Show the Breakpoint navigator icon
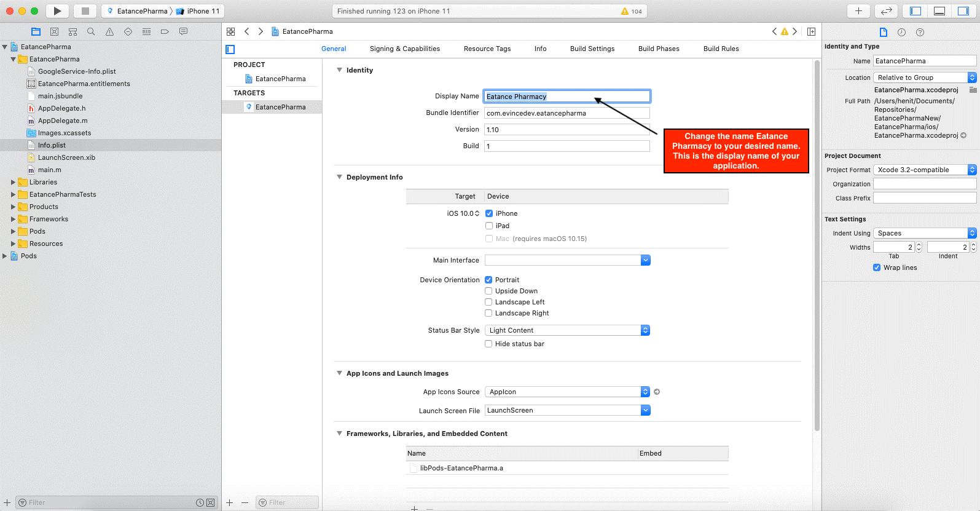 (x=165, y=31)
